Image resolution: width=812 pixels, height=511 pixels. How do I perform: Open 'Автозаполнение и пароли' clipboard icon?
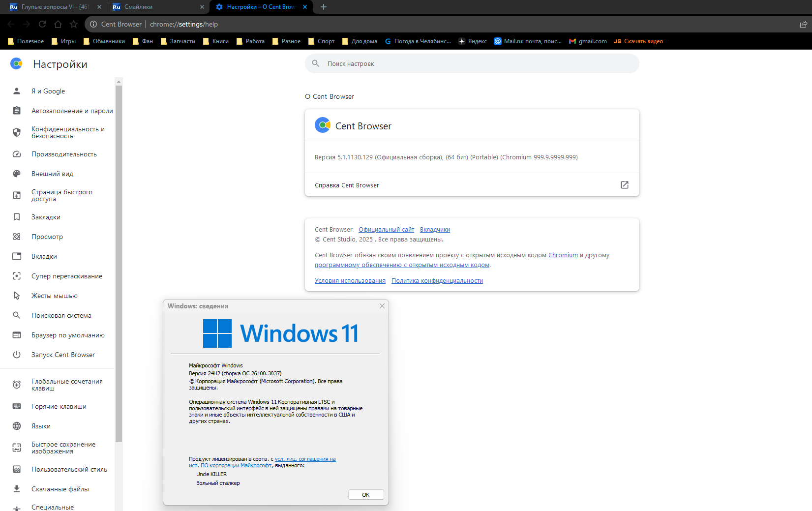(17, 111)
